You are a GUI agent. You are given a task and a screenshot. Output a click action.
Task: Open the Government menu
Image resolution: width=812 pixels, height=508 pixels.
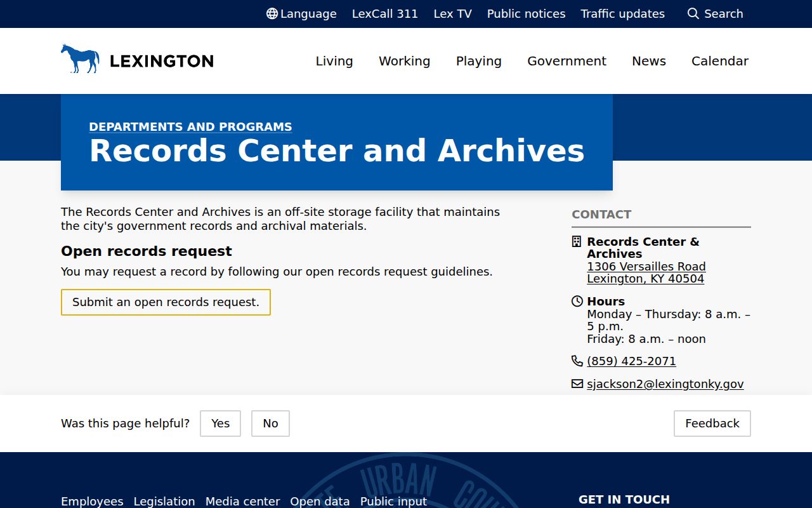pyautogui.click(x=567, y=61)
